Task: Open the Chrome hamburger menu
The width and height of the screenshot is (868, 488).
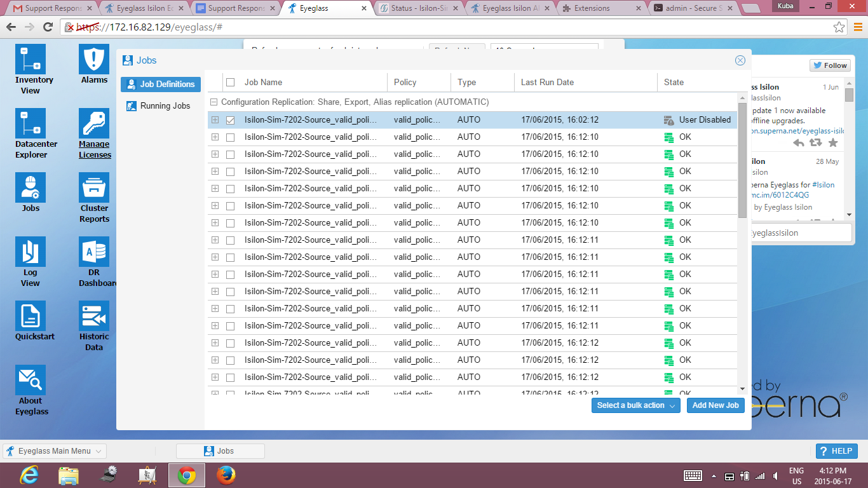Action: pyautogui.click(x=857, y=27)
